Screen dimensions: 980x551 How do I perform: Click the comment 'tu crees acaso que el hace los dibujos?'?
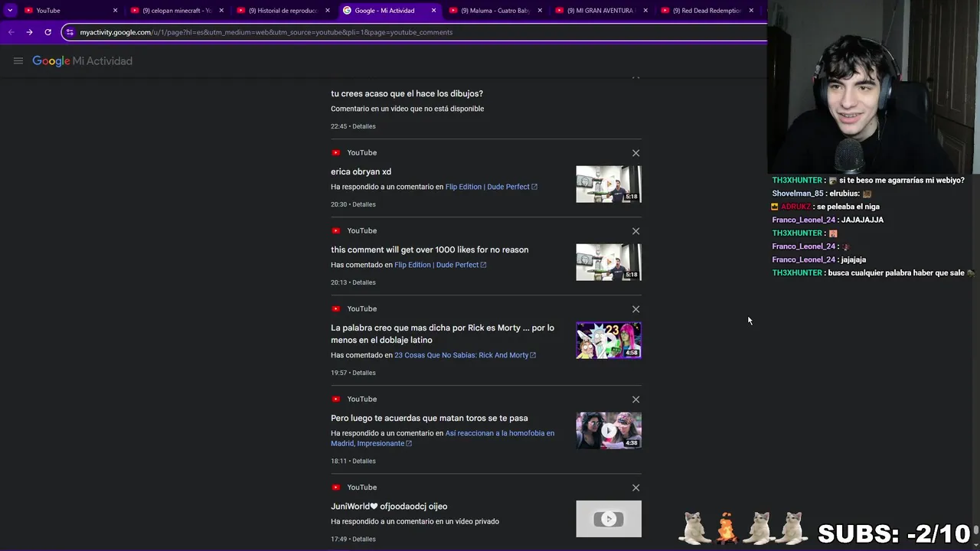click(x=407, y=93)
